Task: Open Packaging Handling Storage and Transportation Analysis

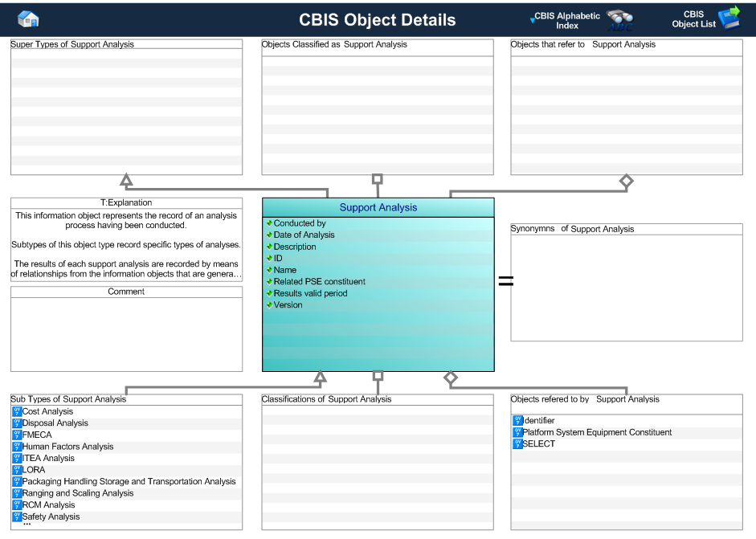Action: pos(129,481)
